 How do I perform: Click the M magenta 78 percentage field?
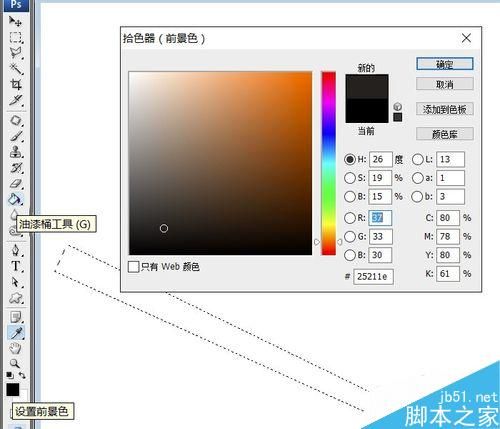[448, 237]
